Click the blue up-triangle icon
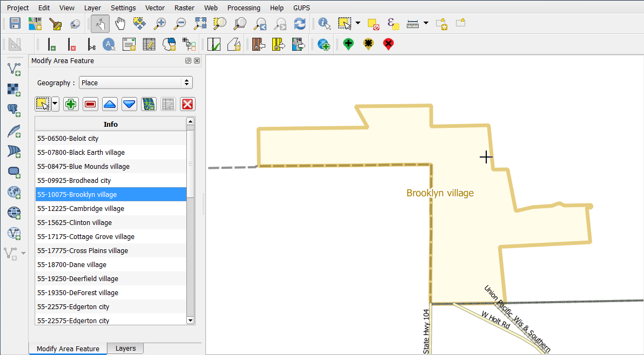Image resolution: width=644 pixels, height=355 pixels. click(110, 104)
